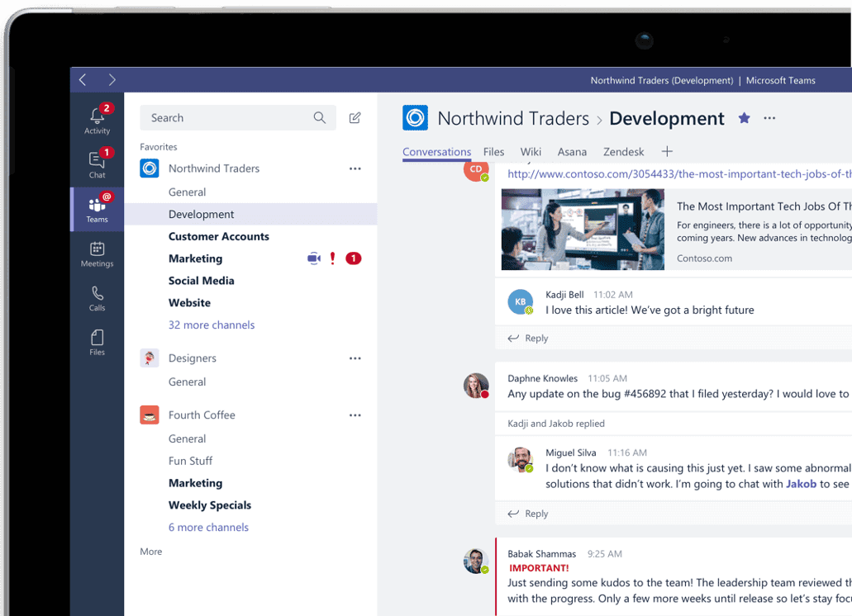Open the Meetings calendar
The width and height of the screenshot is (852, 616).
[x=98, y=254]
